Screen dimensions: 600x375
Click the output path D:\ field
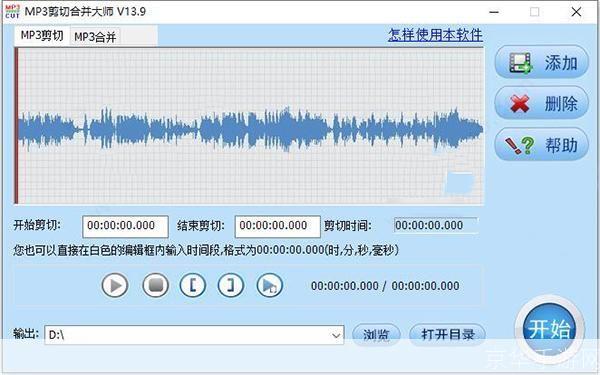194,335
